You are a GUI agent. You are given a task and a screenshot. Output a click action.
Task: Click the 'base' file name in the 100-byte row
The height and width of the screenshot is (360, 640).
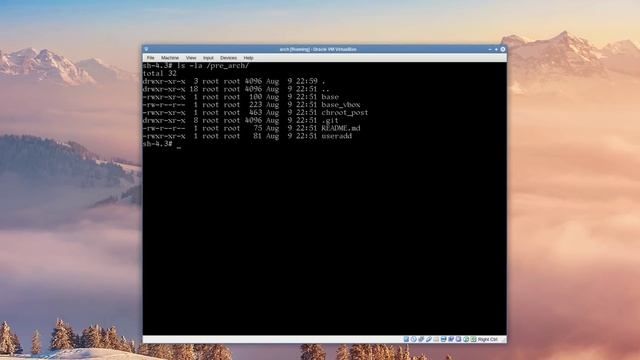pos(330,97)
